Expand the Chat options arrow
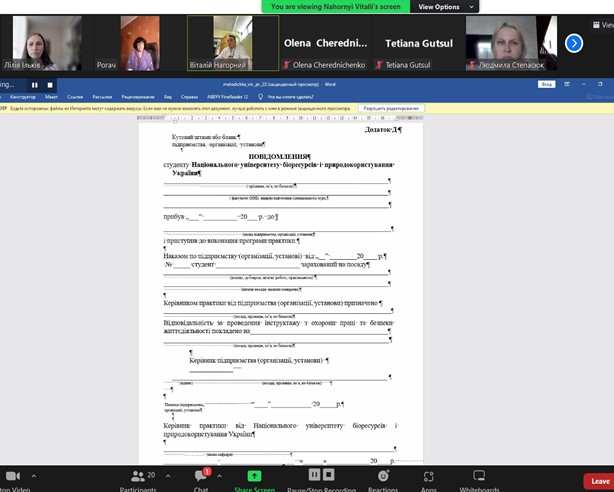 pyautogui.click(x=219, y=476)
